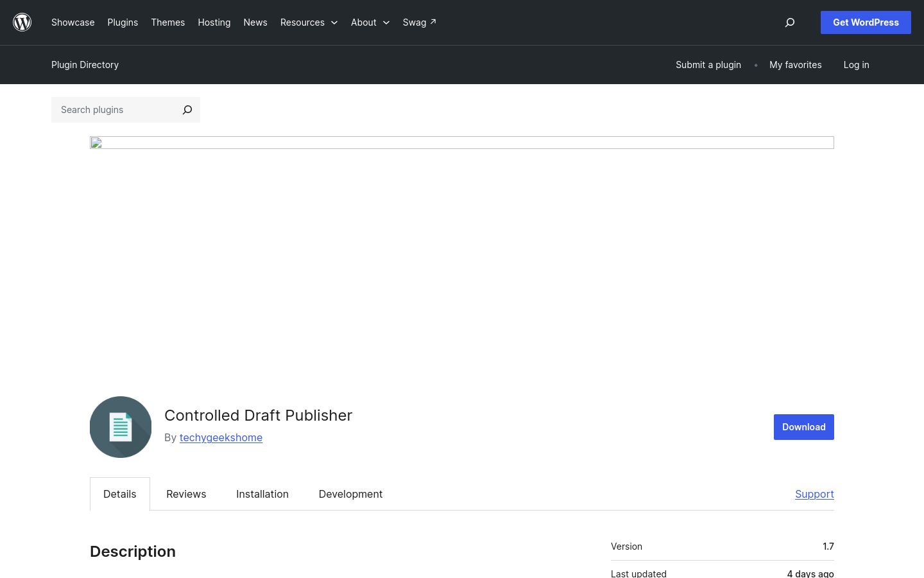
Task: Open the Installation tab
Action: coord(262,494)
